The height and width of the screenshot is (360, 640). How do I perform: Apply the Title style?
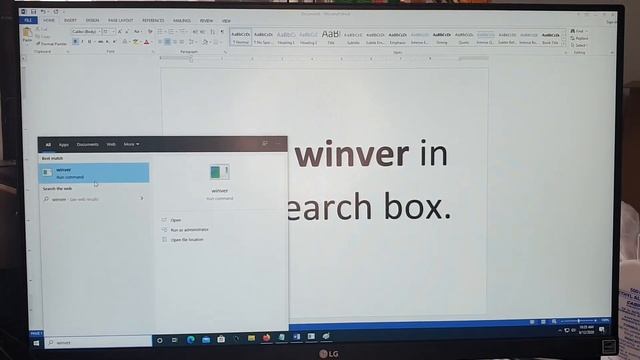tap(331, 37)
